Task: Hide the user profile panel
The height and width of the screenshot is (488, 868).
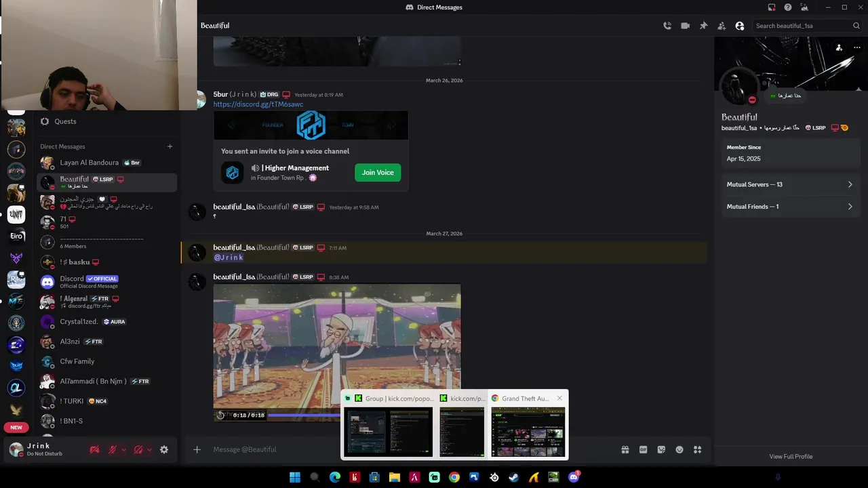Action: (740, 26)
